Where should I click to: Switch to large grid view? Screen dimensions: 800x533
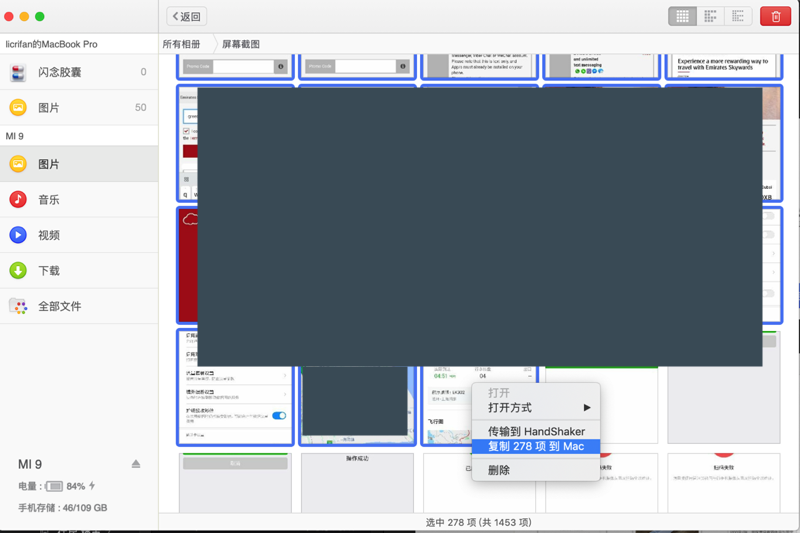pyautogui.click(x=682, y=16)
